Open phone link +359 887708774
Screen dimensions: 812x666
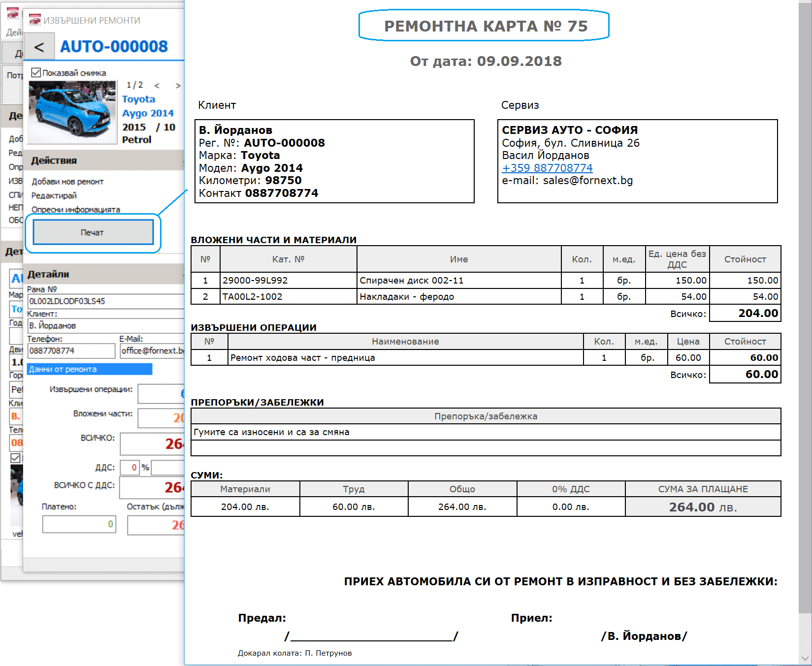[547, 168]
